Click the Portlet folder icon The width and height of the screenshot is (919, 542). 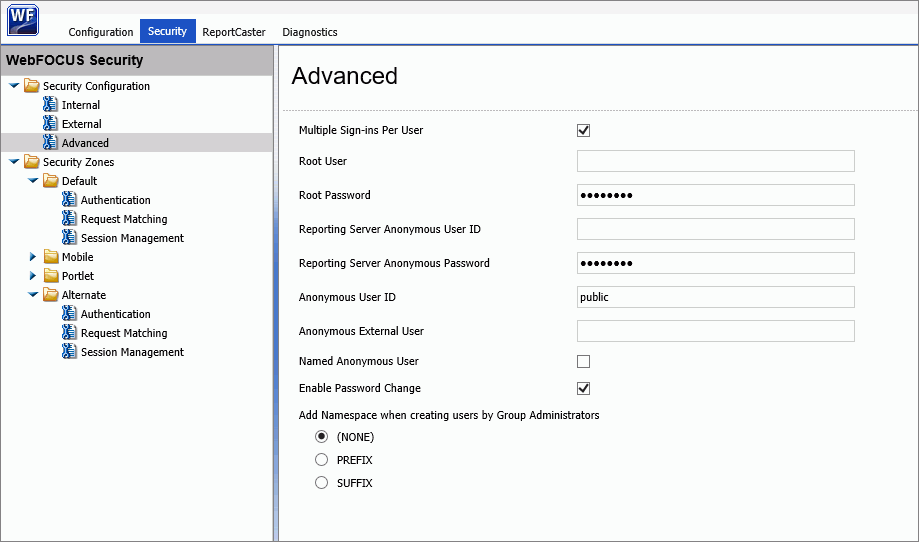pyautogui.click(x=51, y=275)
